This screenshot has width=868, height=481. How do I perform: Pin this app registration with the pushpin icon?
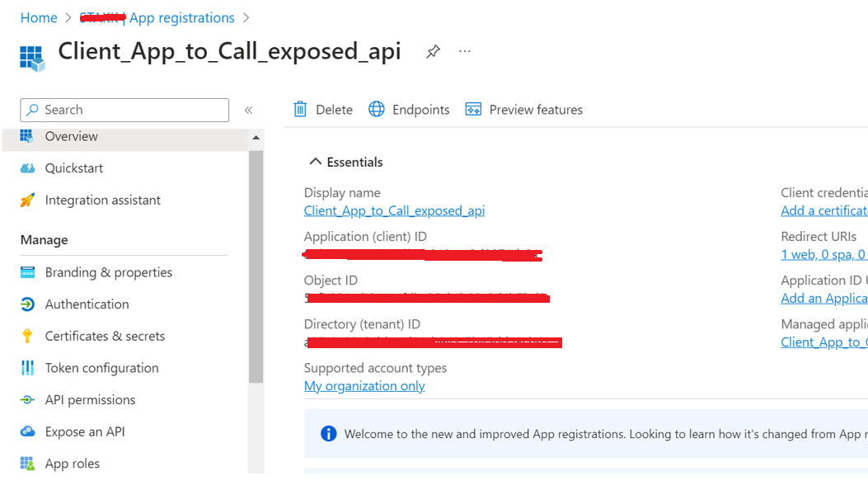pyautogui.click(x=433, y=51)
